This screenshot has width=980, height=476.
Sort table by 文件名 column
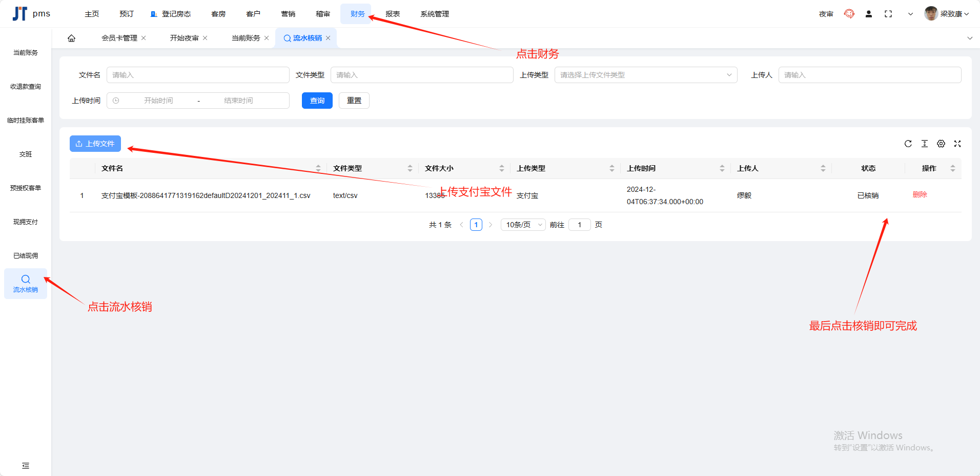(x=318, y=168)
